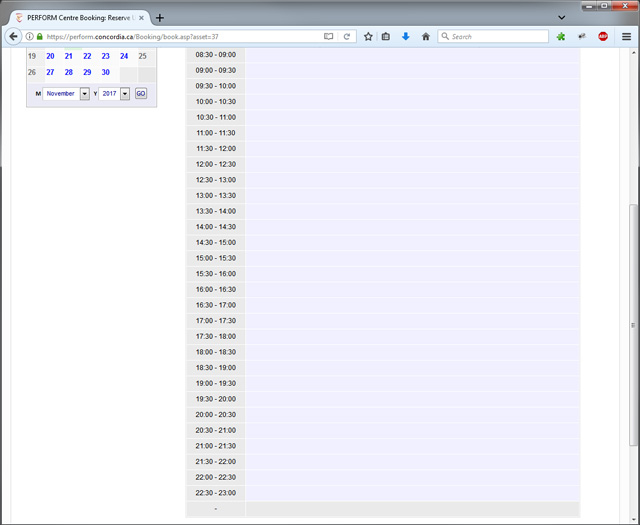Viewport: 640px width, 525px height.
Task: Toggle reader view icon in address bar
Action: [328, 36]
